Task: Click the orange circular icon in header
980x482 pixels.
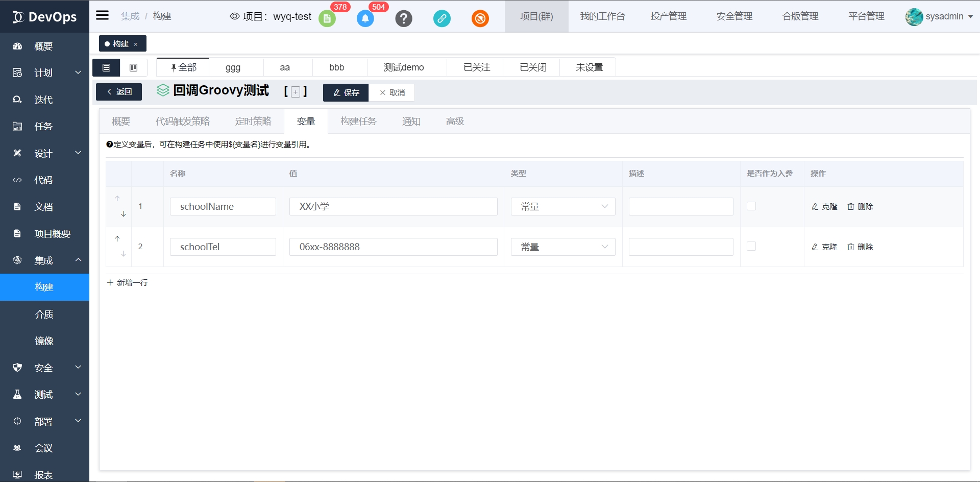Action: pos(480,19)
